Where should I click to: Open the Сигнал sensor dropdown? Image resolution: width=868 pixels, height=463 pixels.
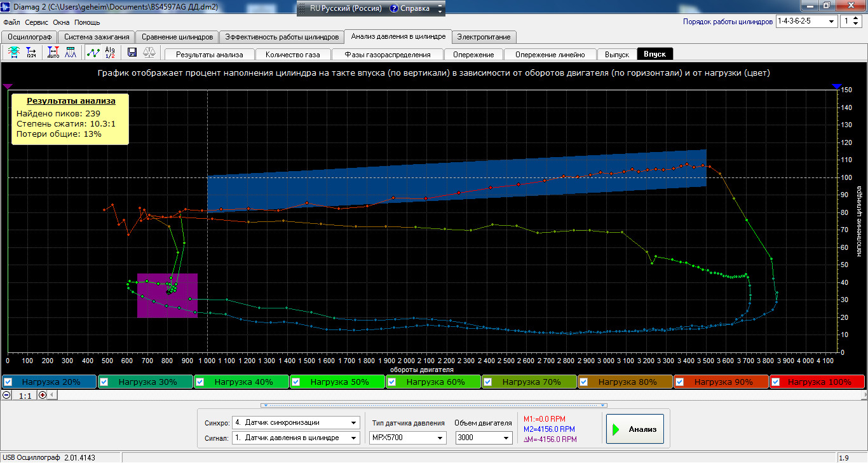point(295,438)
